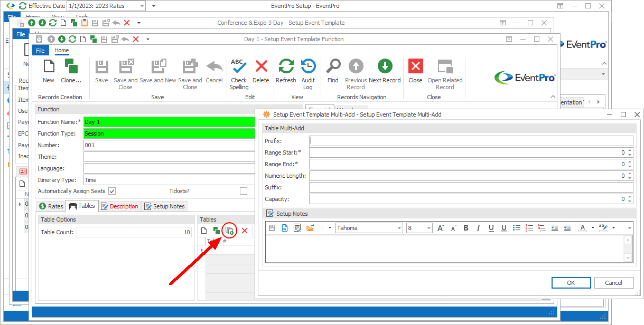Click green down arrow in Day 1 title bar
This screenshot has width=644, height=325.
[62, 39]
